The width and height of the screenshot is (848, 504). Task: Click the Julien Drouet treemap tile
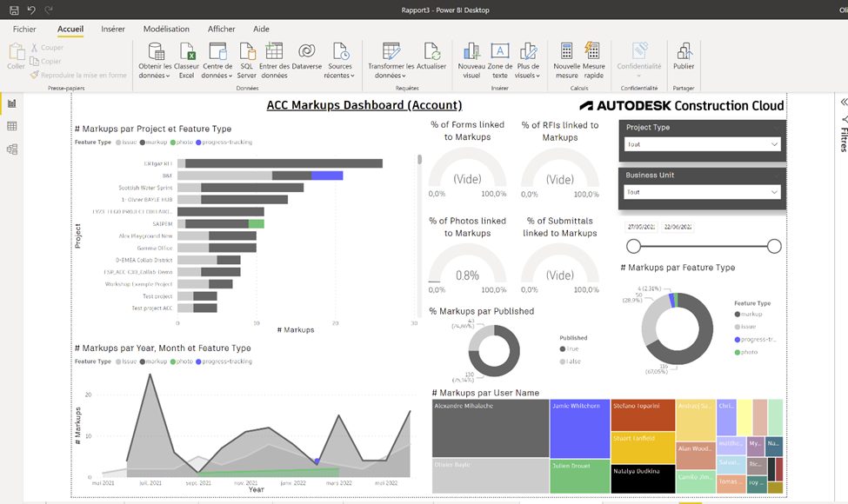580,476
